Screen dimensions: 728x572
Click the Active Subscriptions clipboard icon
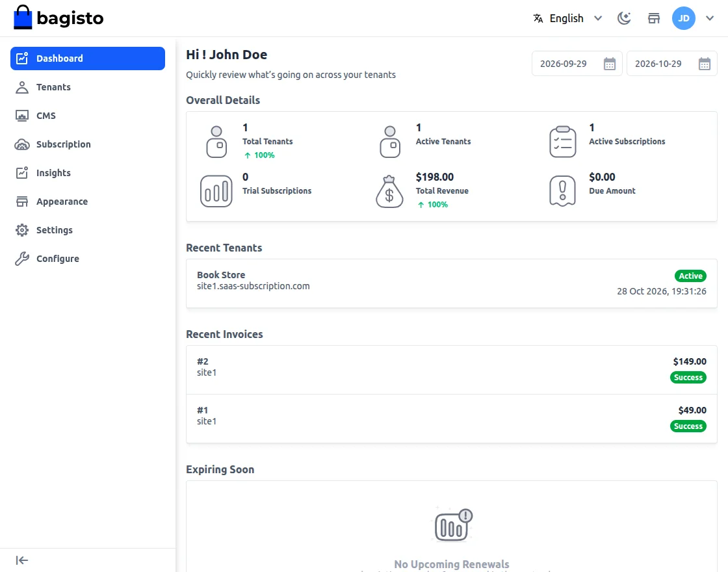click(x=563, y=142)
